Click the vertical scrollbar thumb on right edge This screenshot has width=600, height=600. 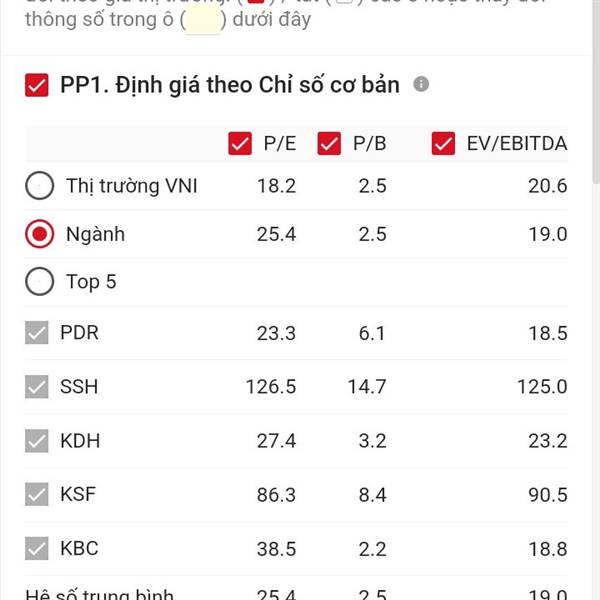(596, 92)
